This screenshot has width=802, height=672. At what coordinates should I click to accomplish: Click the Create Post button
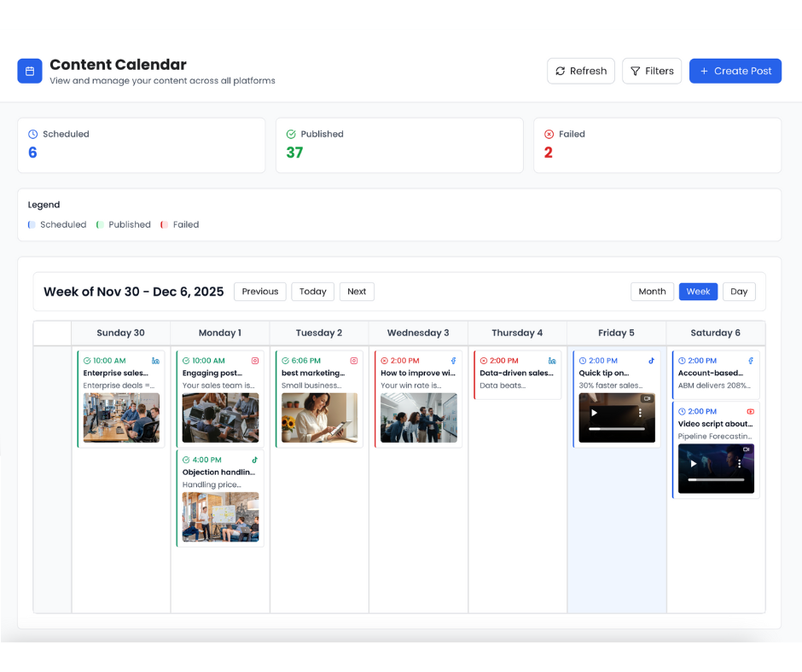pos(735,71)
